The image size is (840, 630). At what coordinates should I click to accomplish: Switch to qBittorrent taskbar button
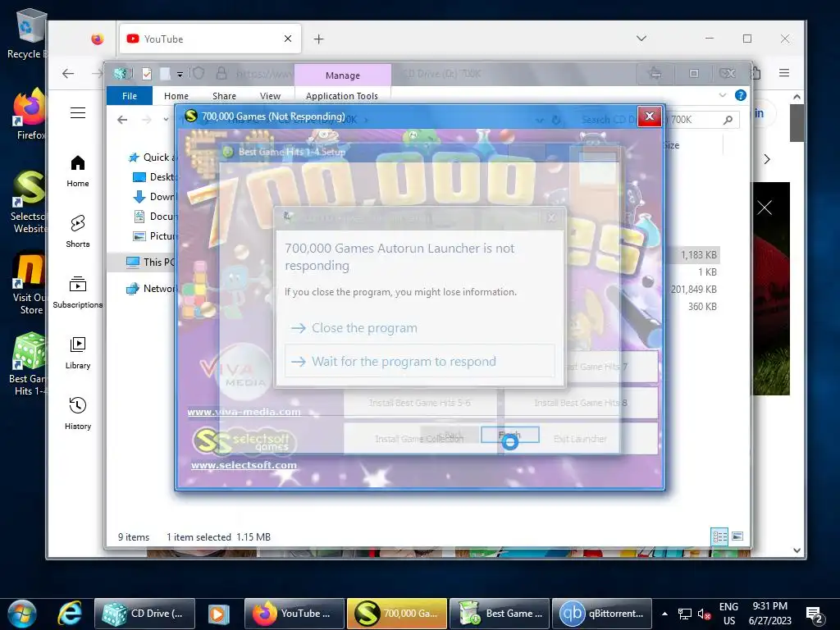(602, 614)
